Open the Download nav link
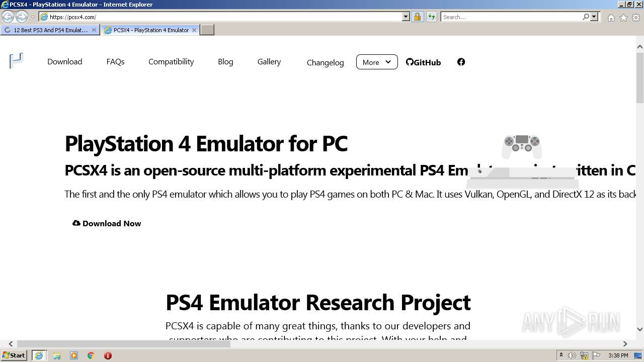This screenshot has height=362, width=644. (x=64, y=62)
